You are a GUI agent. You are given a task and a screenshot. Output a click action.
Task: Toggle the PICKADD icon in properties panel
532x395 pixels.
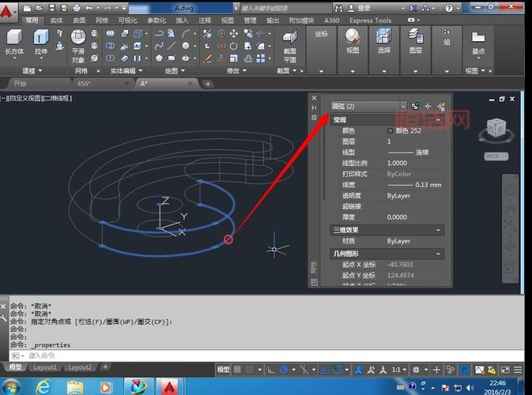[x=415, y=106]
